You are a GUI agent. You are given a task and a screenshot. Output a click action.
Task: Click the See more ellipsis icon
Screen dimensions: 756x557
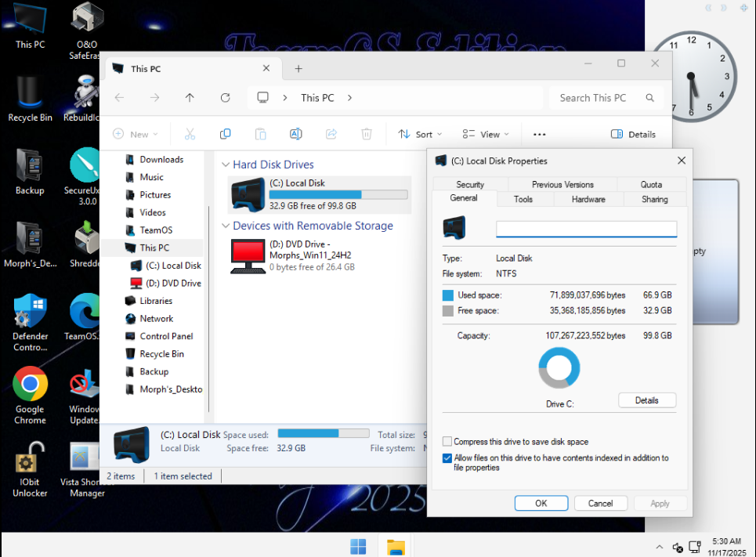coord(539,134)
